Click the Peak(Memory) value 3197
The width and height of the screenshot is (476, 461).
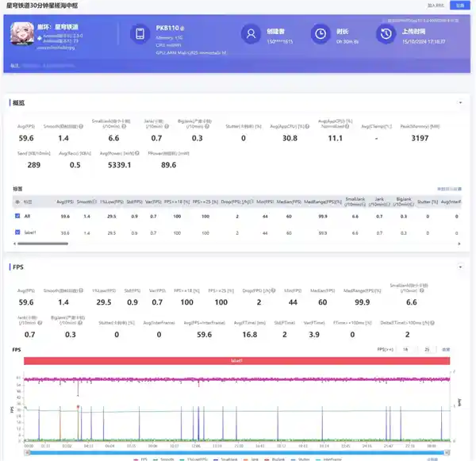[x=420, y=138]
